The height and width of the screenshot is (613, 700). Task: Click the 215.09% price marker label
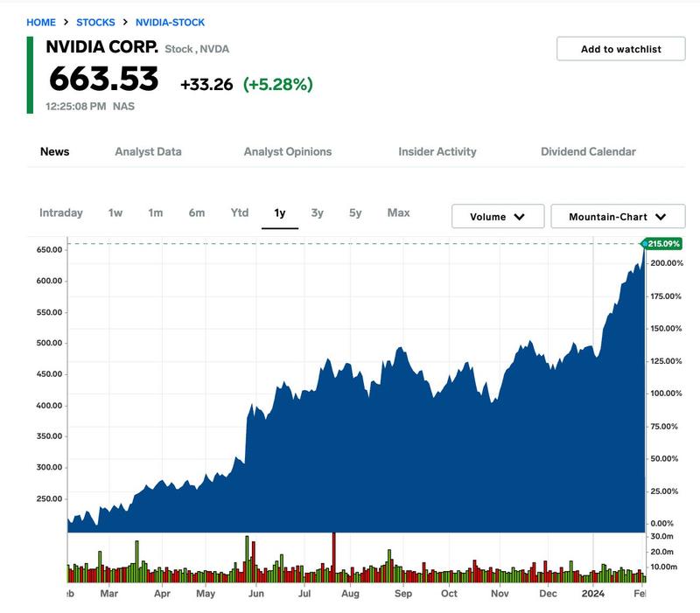pos(662,244)
